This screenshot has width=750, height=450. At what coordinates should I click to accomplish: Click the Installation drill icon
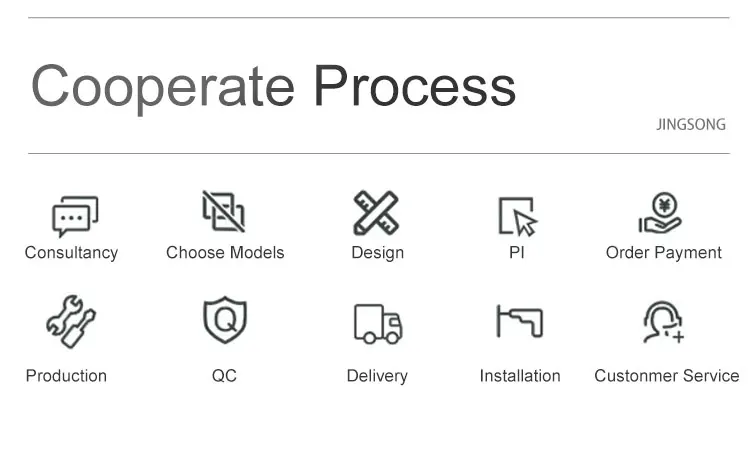[519, 321]
